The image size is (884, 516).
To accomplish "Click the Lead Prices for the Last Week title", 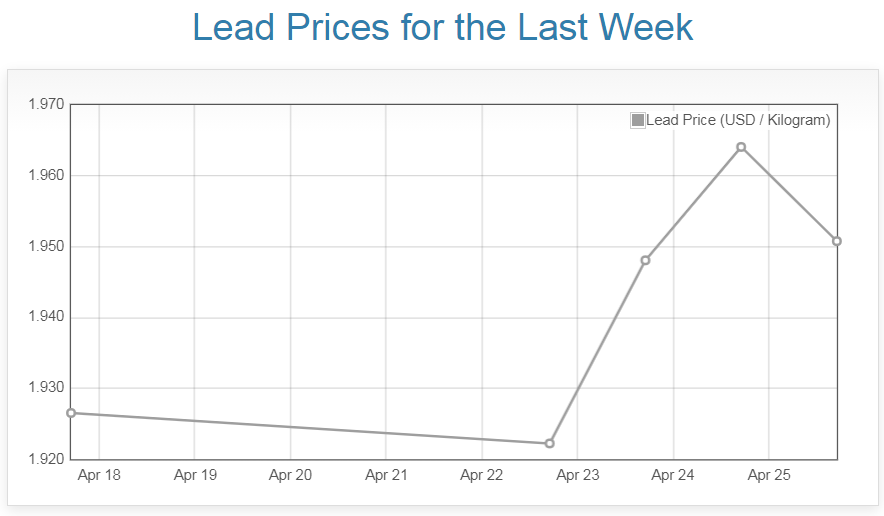I will click(442, 27).
